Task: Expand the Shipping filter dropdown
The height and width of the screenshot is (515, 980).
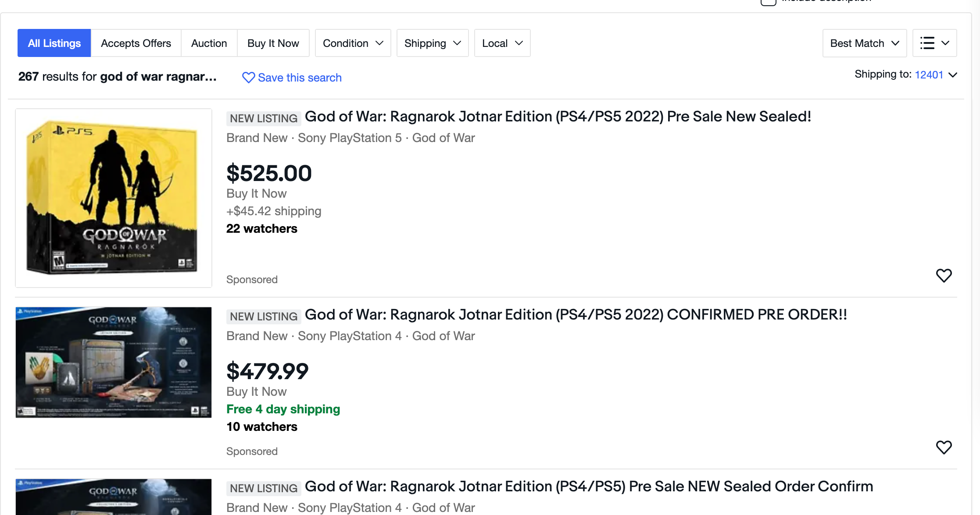Action: tap(433, 43)
